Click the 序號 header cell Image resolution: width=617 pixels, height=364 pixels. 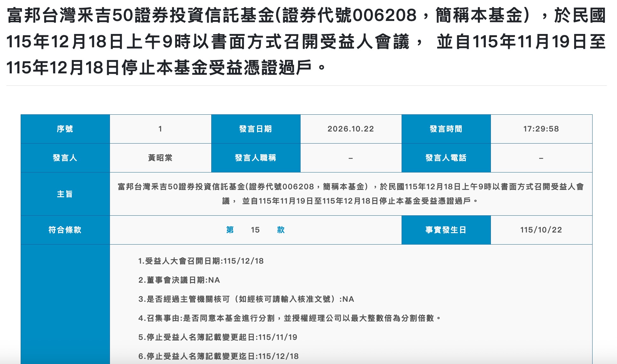click(x=65, y=129)
